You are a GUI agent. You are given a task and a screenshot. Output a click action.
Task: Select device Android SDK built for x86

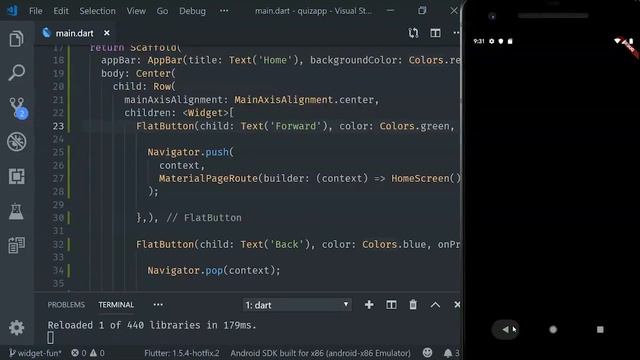320,353
